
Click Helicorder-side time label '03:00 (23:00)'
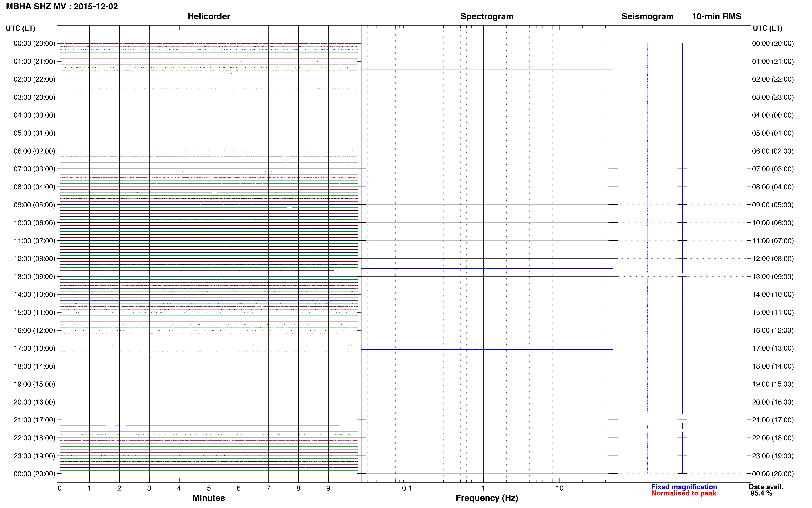(x=34, y=97)
